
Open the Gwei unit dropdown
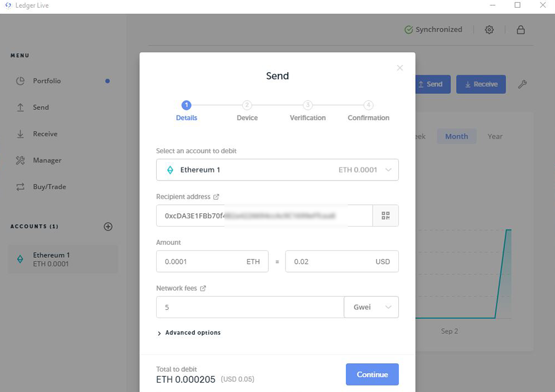point(371,307)
